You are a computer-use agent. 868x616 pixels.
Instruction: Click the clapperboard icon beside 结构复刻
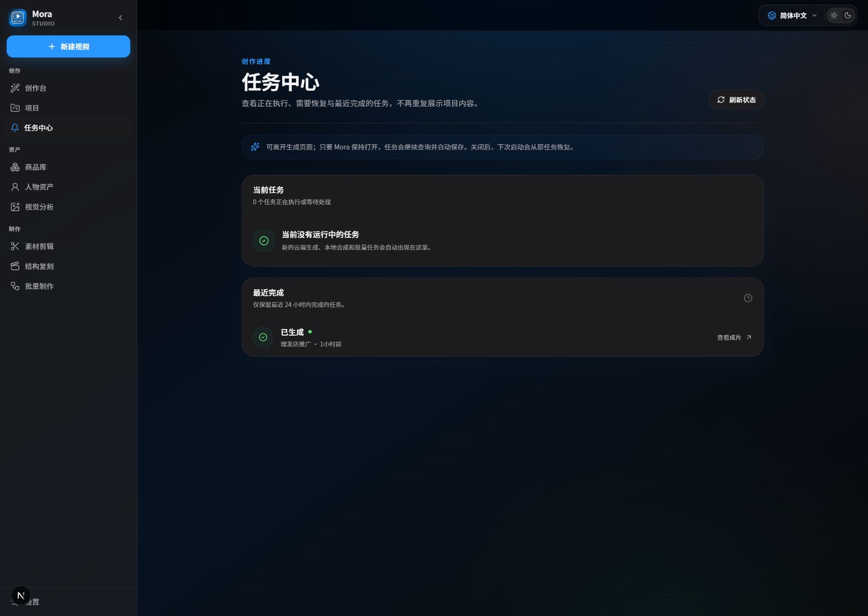point(15,266)
